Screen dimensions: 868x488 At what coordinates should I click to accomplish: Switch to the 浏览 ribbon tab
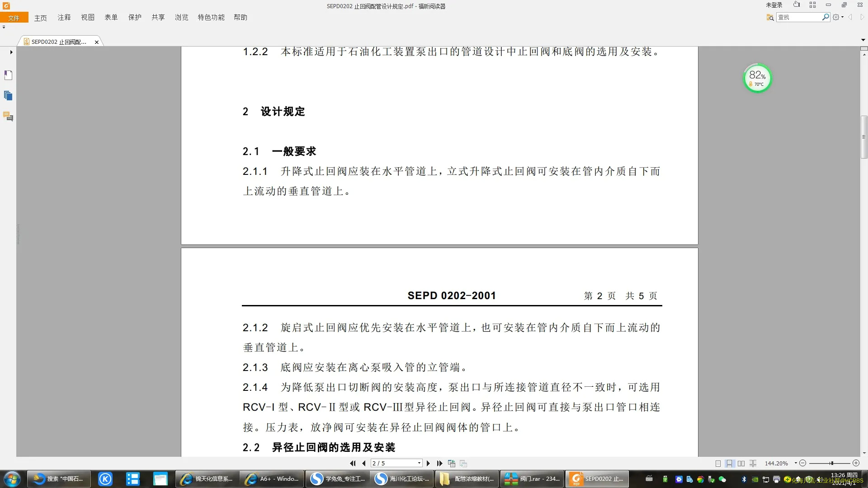[182, 17]
